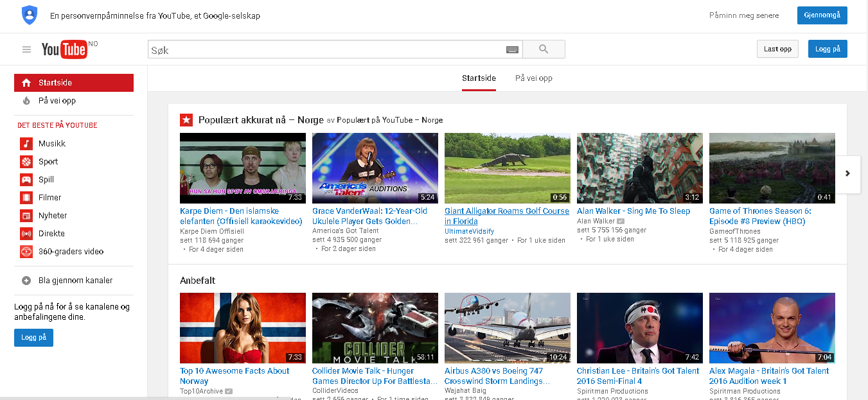Open Top 10 Facts About Norway thumbnail
This screenshot has height=400, width=868.
coord(243,328)
